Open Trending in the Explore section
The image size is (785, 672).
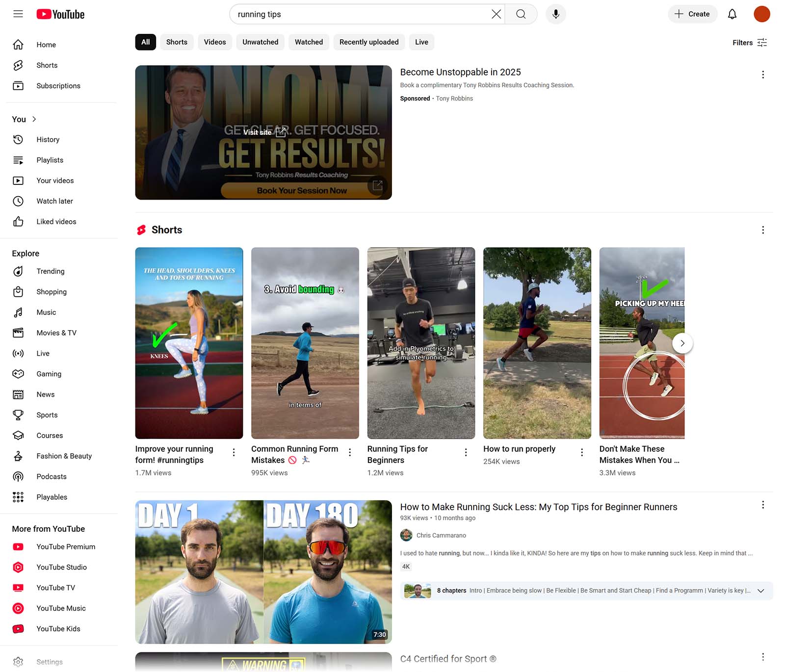[51, 271]
